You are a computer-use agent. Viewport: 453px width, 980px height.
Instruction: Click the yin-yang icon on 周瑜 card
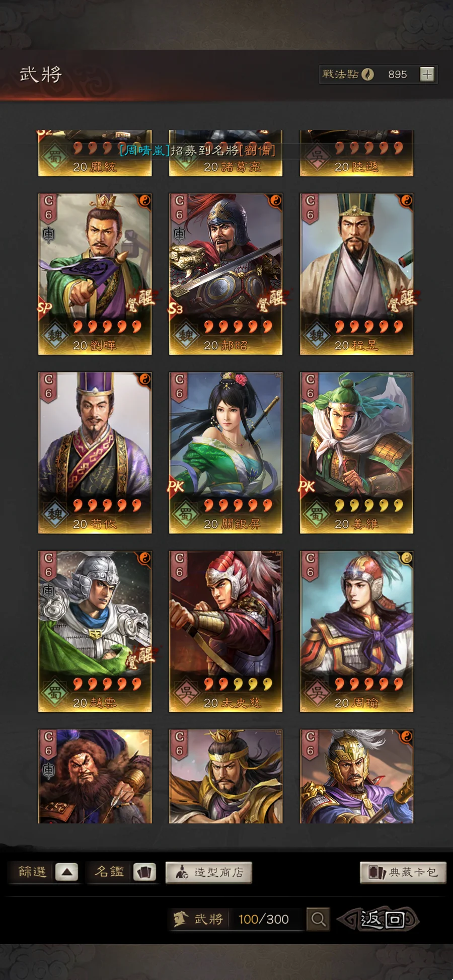click(x=406, y=558)
